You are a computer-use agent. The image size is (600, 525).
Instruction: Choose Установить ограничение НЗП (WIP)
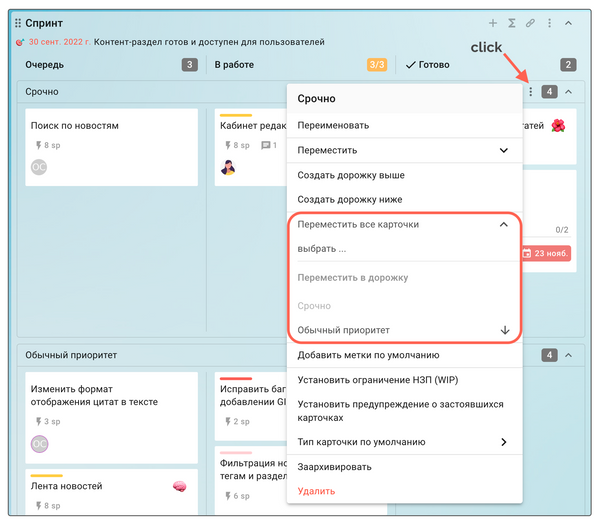coord(404,380)
